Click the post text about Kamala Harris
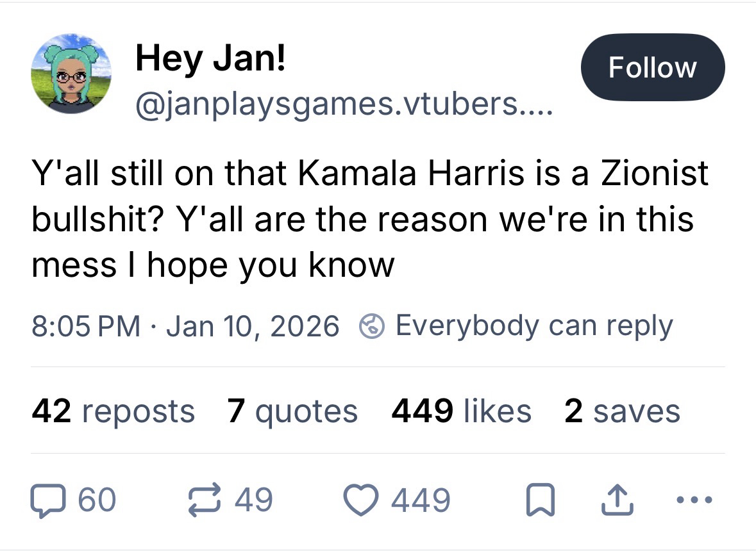Viewport: 756px width, 551px height. click(x=370, y=218)
